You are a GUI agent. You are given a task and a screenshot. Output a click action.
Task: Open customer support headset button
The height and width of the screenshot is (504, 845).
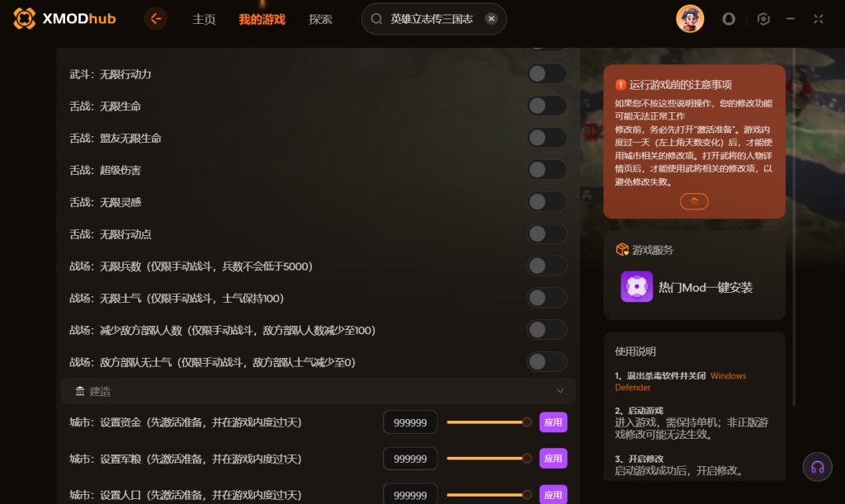(817, 467)
